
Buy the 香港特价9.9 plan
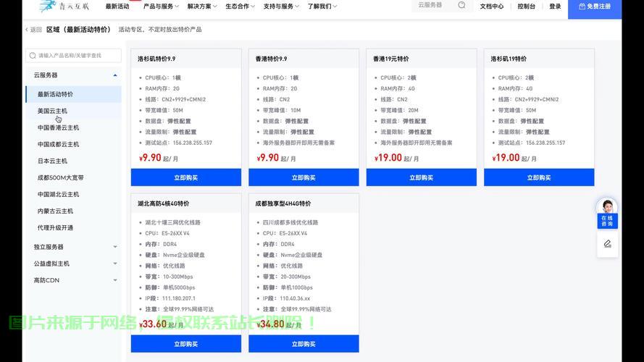click(x=304, y=177)
